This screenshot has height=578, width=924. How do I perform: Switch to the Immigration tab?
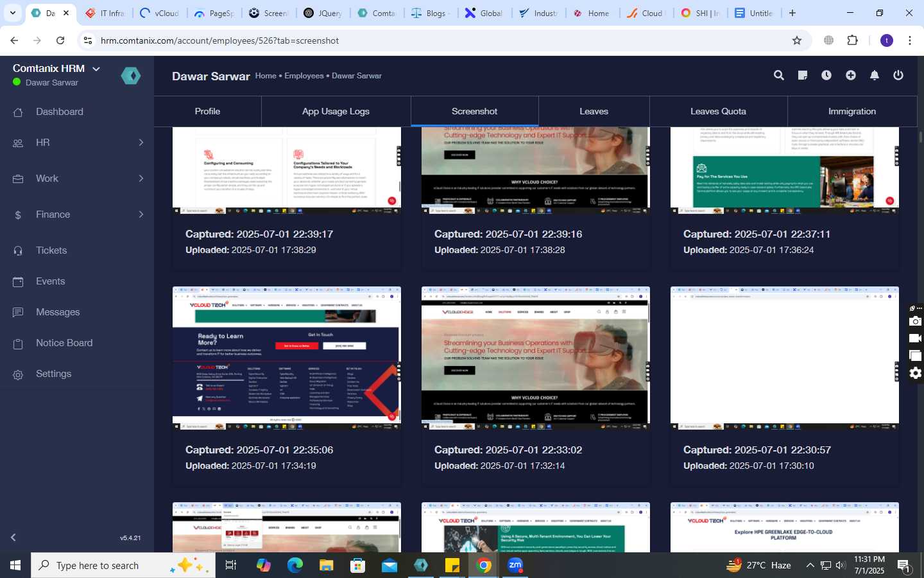point(852,111)
